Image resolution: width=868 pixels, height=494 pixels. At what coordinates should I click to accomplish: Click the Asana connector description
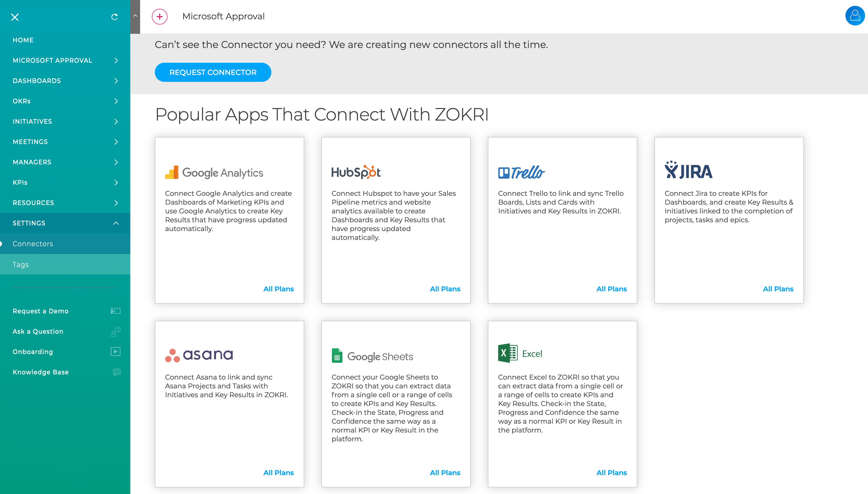click(227, 386)
